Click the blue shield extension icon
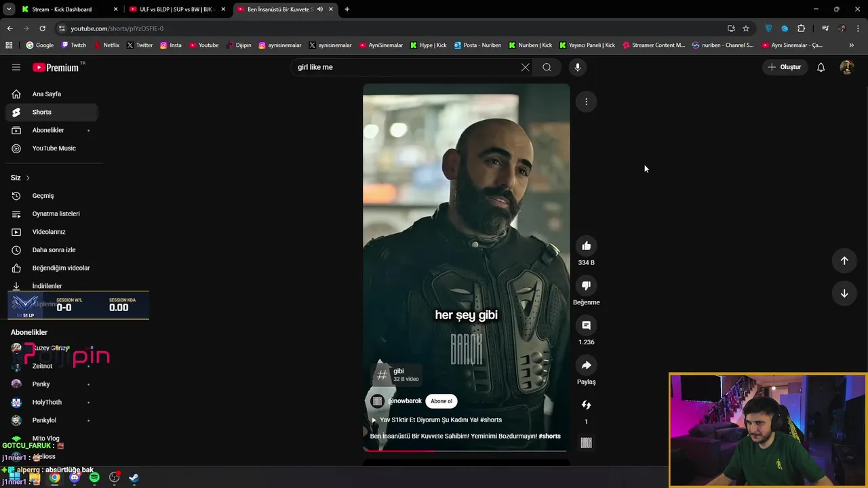This screenshot has width=868, height=488. (768, 28)
